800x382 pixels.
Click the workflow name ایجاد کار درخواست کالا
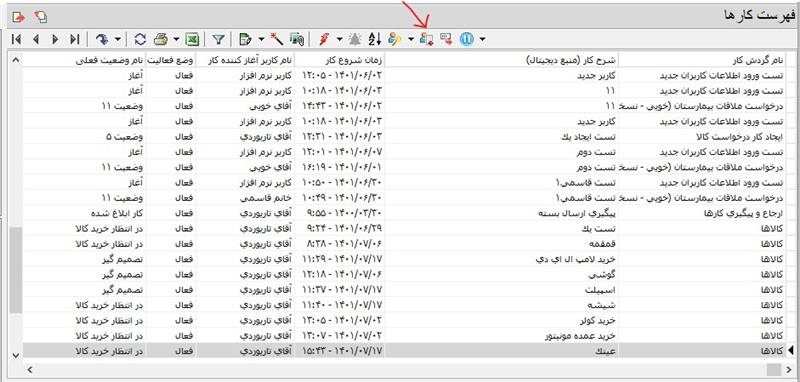tap(740, 137)
